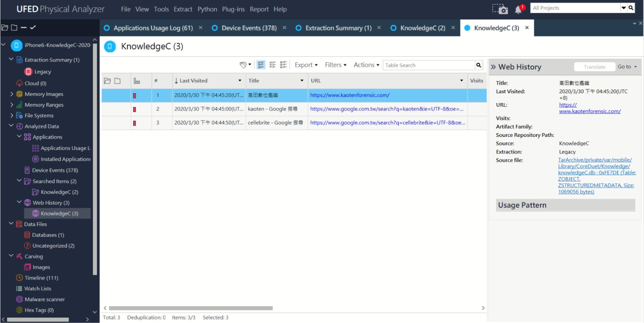
Task: Click the open-folder icon atop the project tree
Action: point(5,28)
